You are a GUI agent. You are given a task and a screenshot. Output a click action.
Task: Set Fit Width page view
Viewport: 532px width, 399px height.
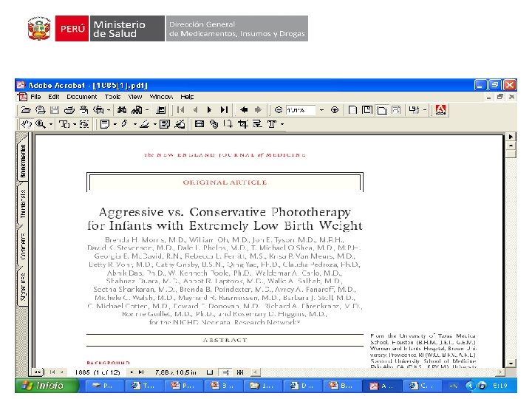tap(382, 110)
